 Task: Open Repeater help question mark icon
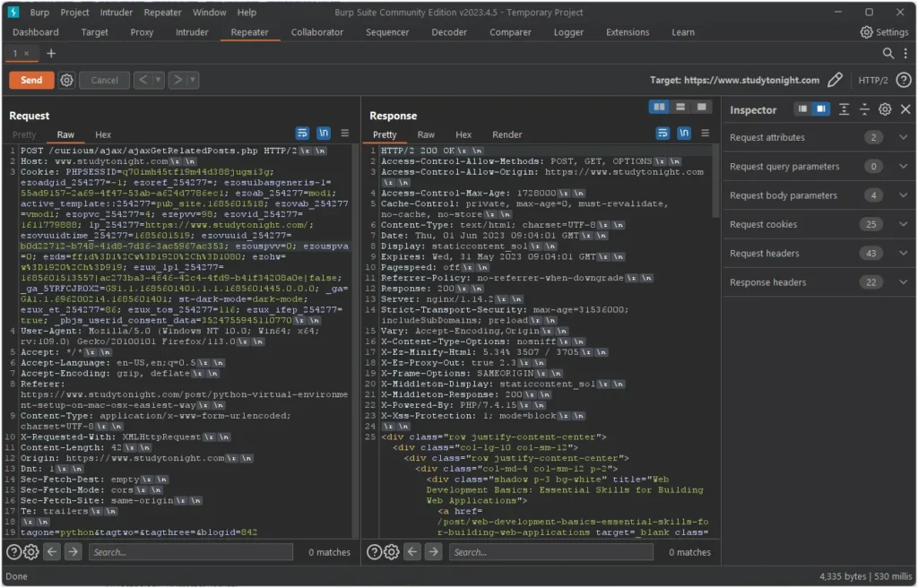[904, 80]
